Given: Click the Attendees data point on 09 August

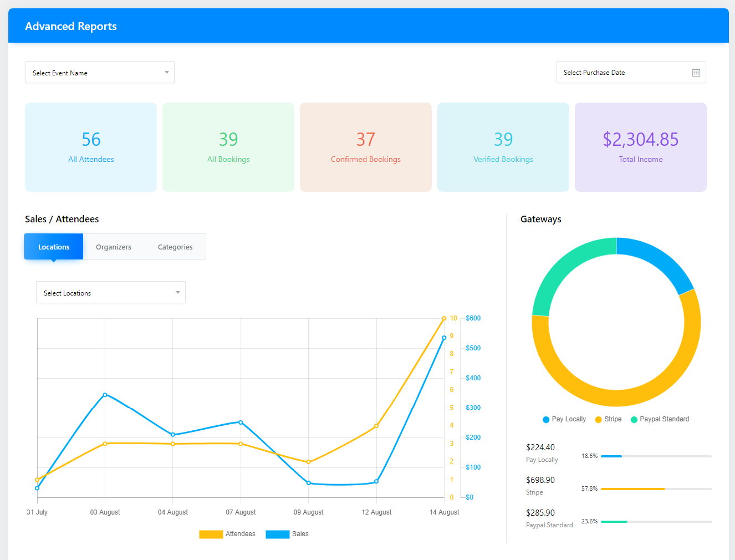Looking at the screenshot, I should pos(309,462).
